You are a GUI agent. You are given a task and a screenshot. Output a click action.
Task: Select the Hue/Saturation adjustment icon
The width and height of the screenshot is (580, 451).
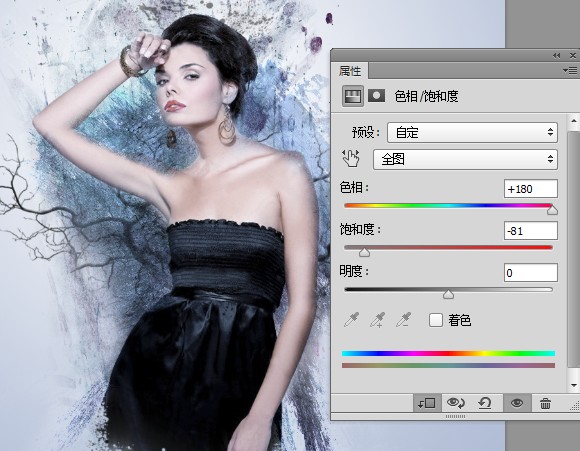[352, 96]
